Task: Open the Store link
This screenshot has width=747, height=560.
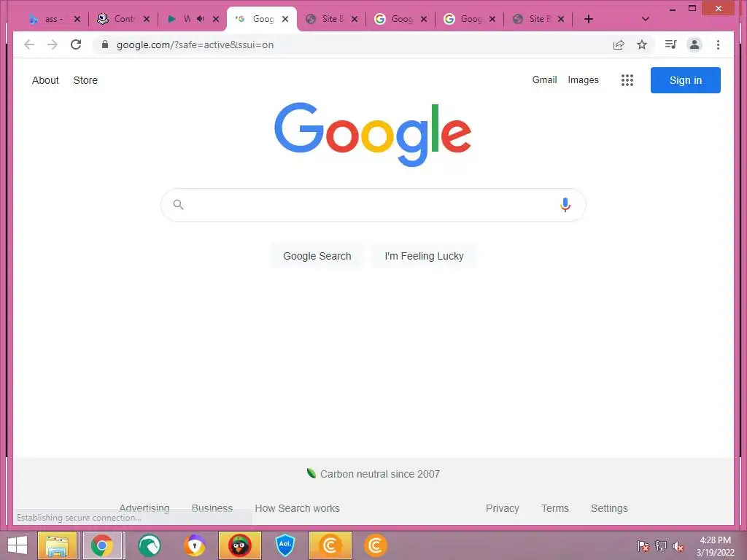Action: tap(85, 80)
